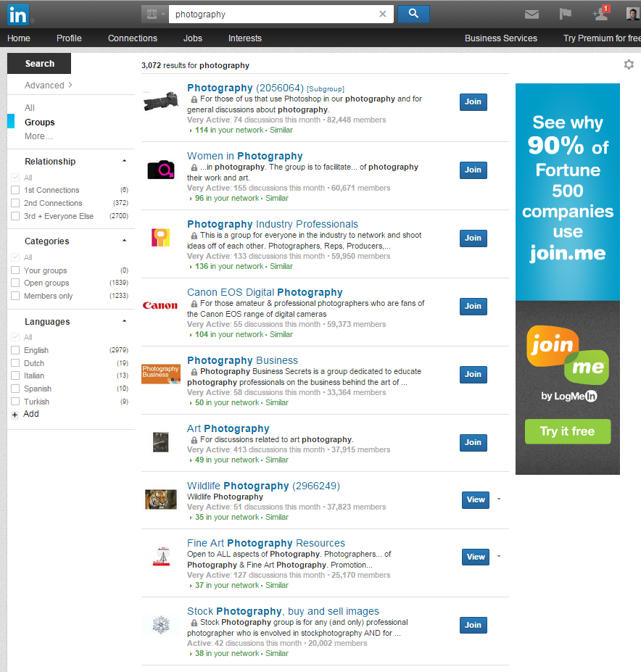Open the Photography (2056064) subgroup camera thumbnail
This screenshot has height=672, width=641.
point(161,101)
